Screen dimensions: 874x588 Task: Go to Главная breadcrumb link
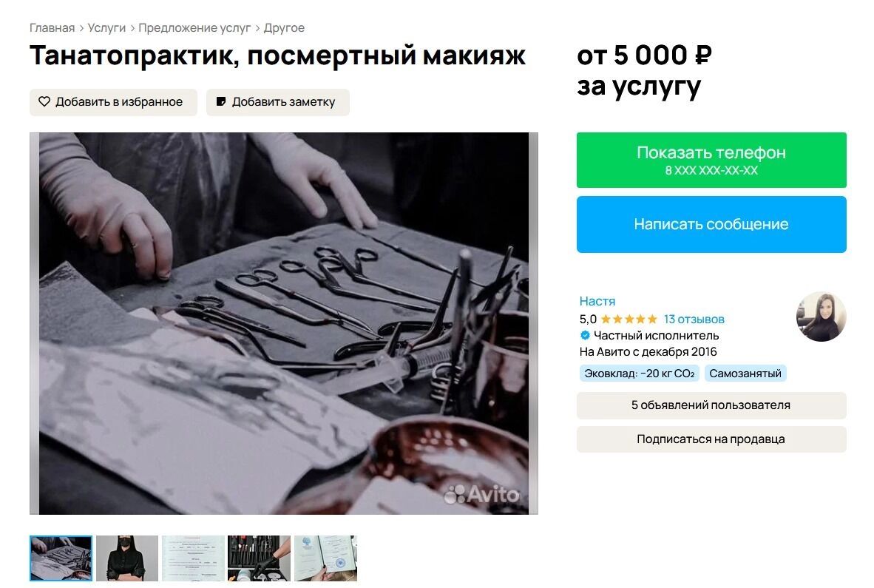52,28
